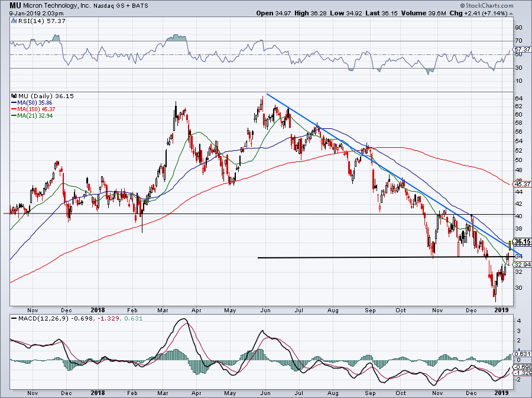
Task: Click the black line icon beside the MACD label
Action: [x=14, y=319]
